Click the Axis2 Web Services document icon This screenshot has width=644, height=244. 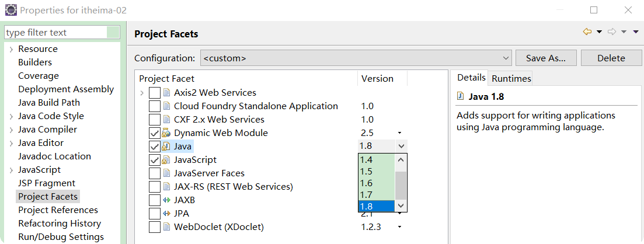click(166, 93)
